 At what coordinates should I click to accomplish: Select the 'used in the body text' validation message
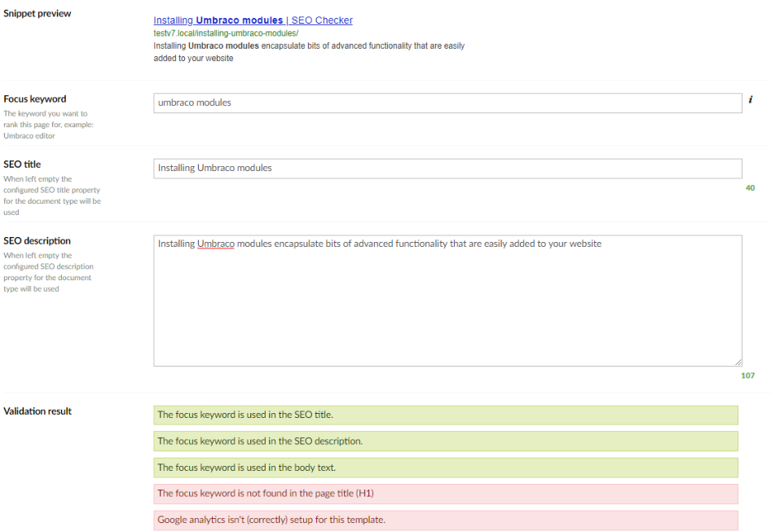tap(446, 468)
